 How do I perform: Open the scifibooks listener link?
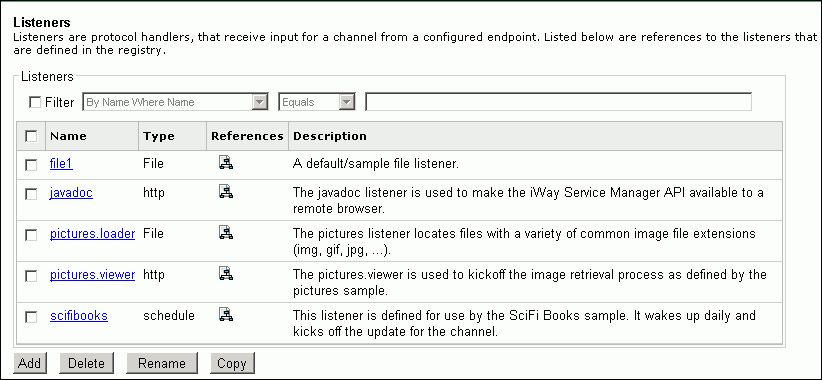[x=79, y=316]
